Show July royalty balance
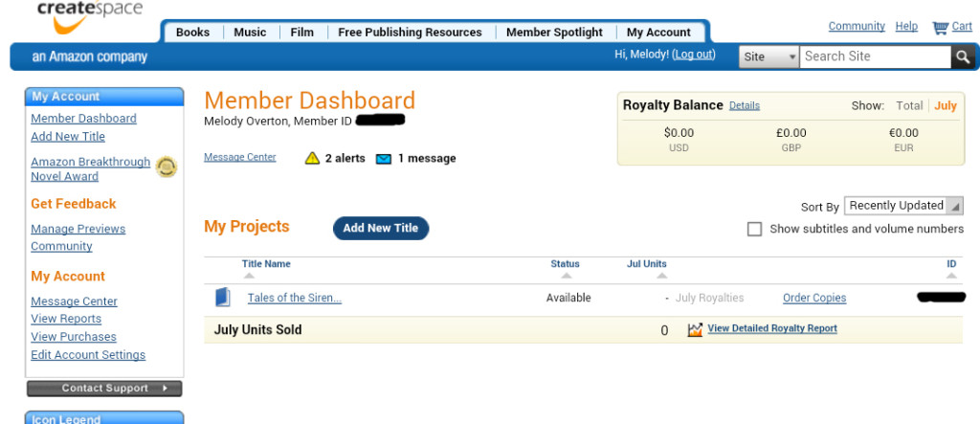Screen dimensions: 980x424 click(x=946, y=105)
